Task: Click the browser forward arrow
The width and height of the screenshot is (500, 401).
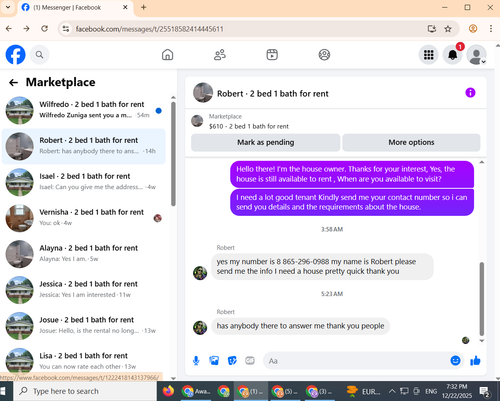Action: 27,29
